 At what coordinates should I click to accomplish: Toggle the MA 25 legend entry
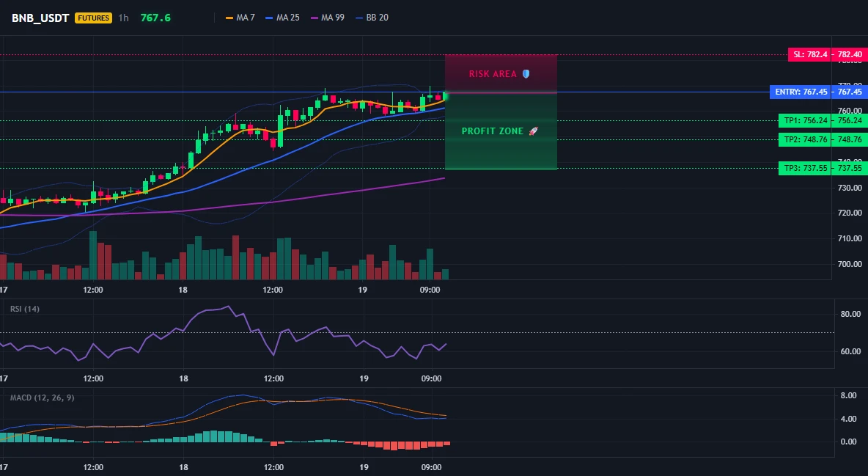[x=282, y=18]
